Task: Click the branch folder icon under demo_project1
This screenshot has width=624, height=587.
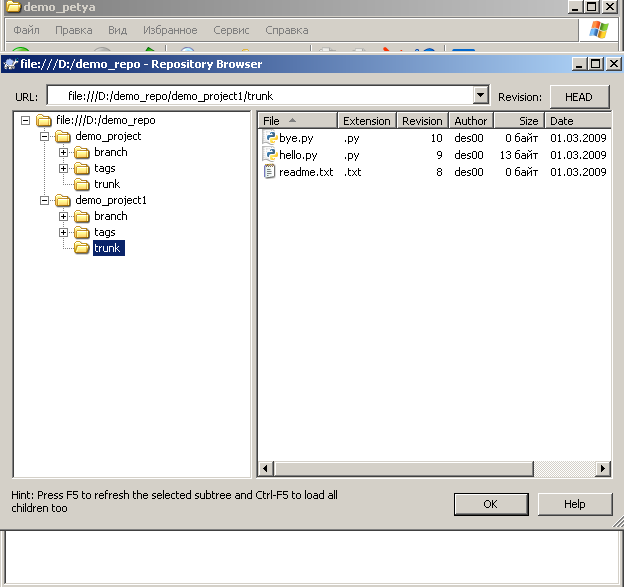Action: click(82, 216)
